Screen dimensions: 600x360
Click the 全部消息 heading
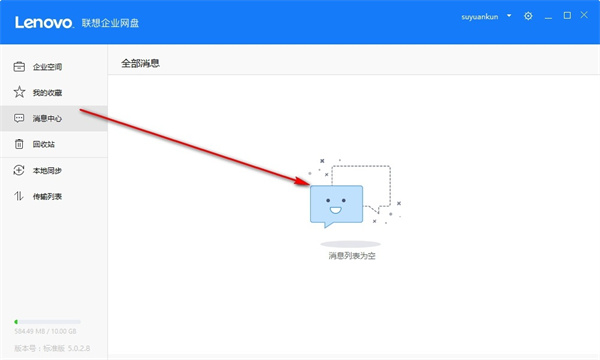coord(140,63)
